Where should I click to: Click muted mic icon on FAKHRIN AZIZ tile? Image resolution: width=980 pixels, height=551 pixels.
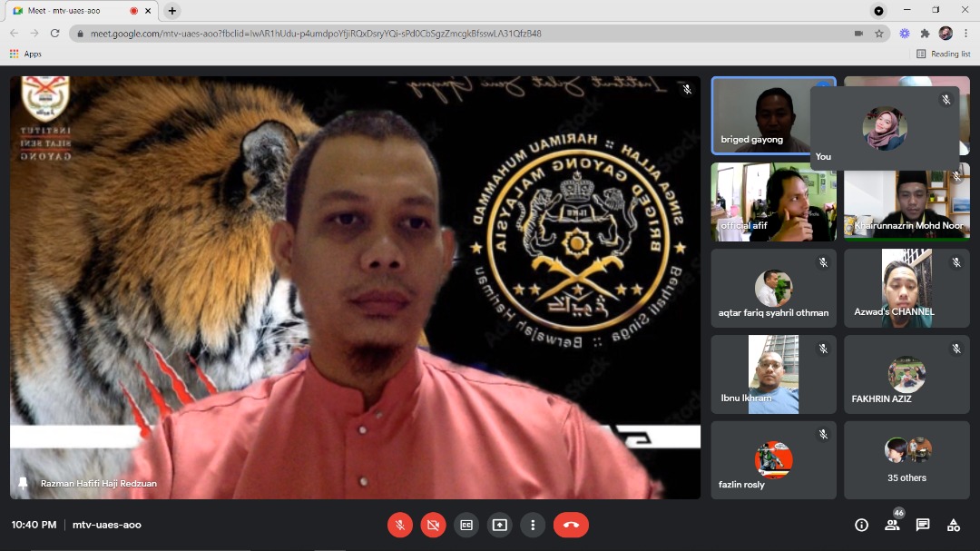956,349
